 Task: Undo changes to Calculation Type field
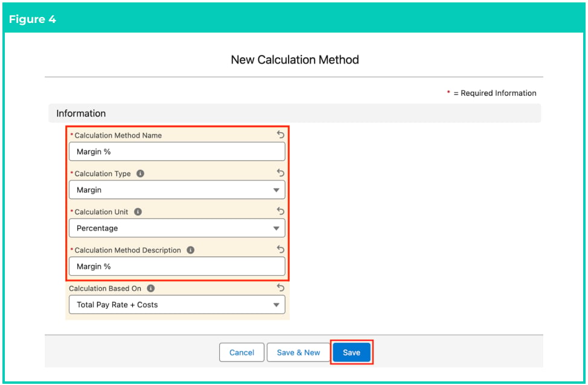point(281,173)
